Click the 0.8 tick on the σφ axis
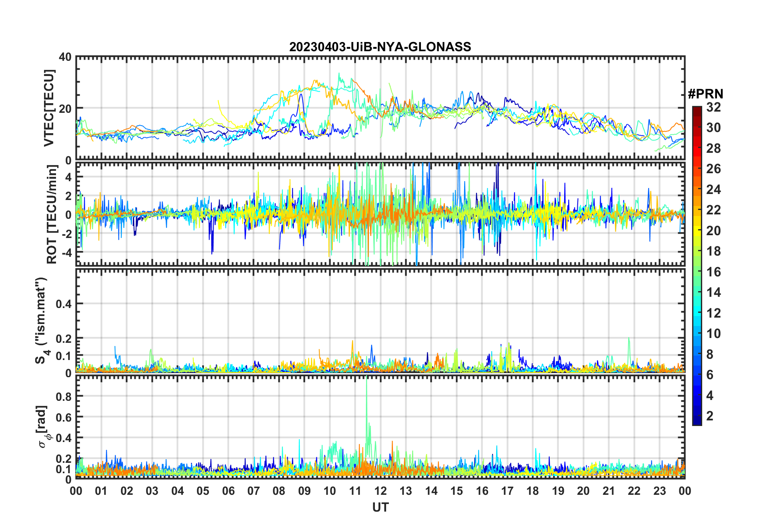761x532 pixels. point(64,396)
